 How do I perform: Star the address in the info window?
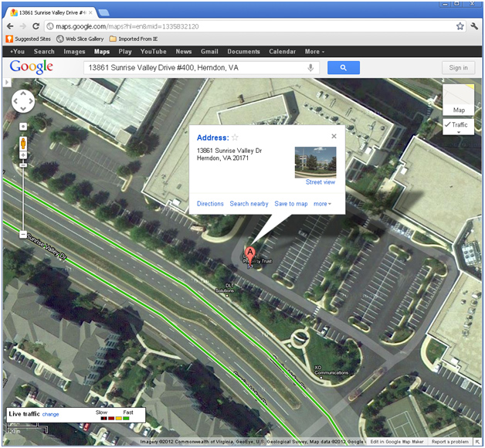235,137
